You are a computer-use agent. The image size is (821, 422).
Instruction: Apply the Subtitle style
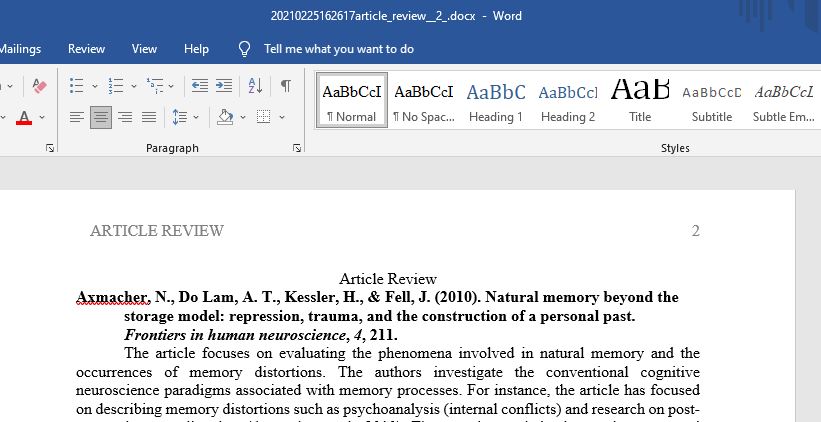tap(712, 100)
